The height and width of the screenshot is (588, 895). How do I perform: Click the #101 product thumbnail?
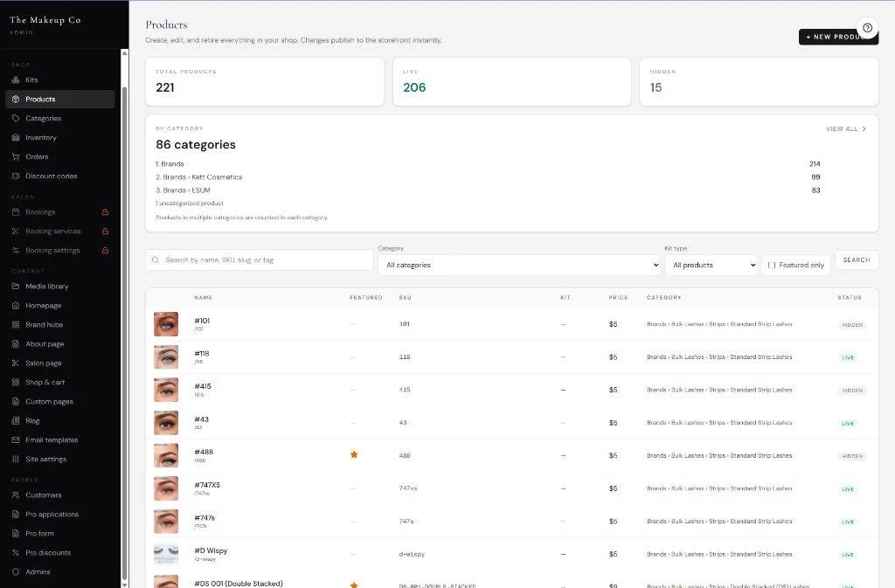click(x=166, y=324)
